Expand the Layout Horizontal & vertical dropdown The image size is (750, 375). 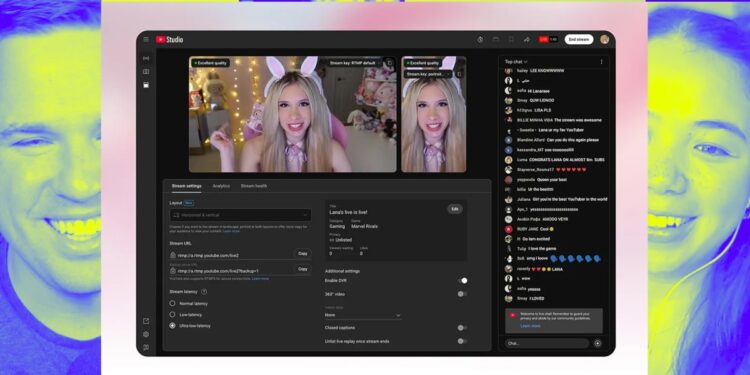point(240,215)
